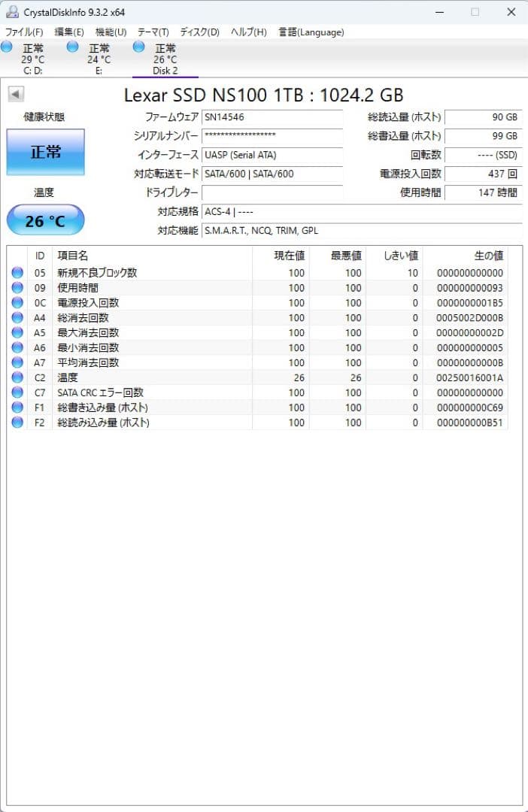Image resolution: width=528 pixels, height=812 pixels.
Task: Click the 正常 health status button
Action: 46,152
